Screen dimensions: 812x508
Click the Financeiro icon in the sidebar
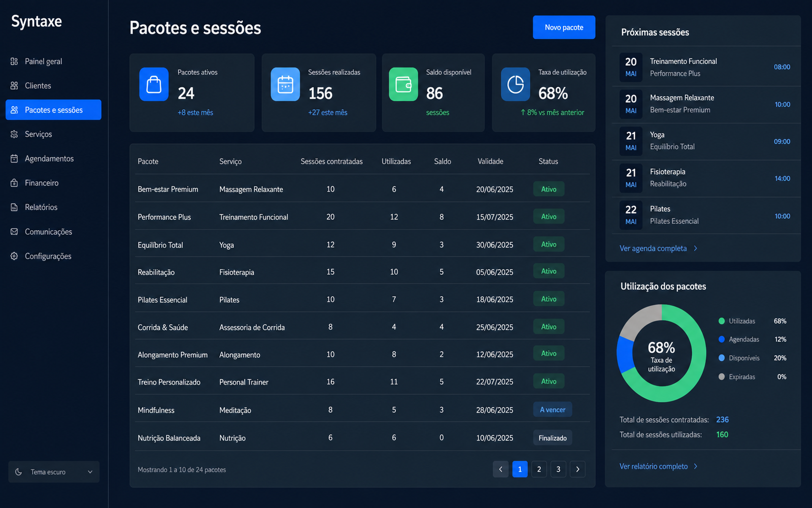tap(14, 183)
